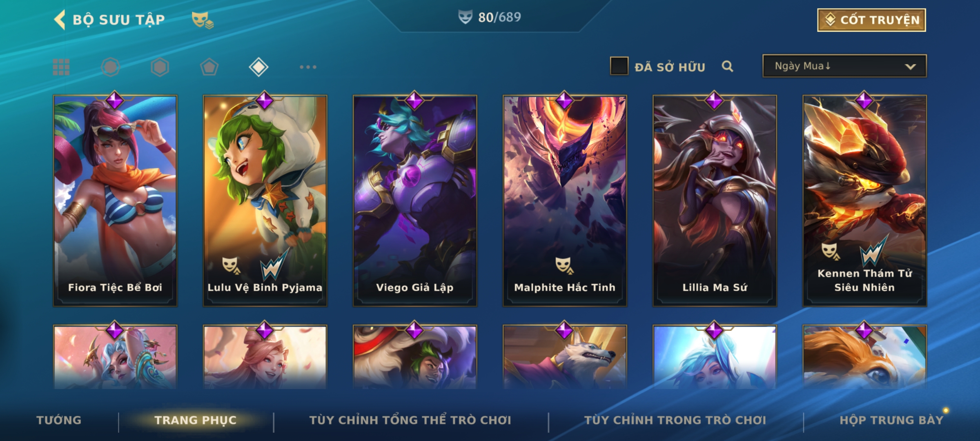Open the Ngày Mua sort dropdown
The image size is (980, 441).
[x=844, y=66]
